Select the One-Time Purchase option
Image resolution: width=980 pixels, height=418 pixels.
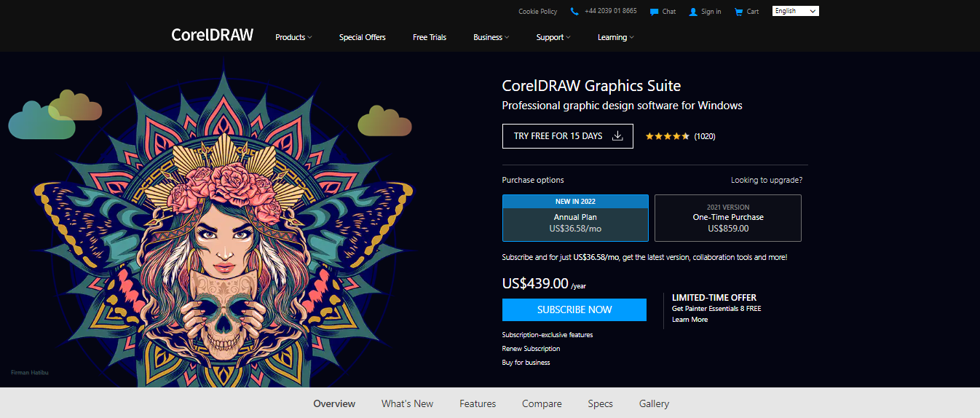pos(728,218)
